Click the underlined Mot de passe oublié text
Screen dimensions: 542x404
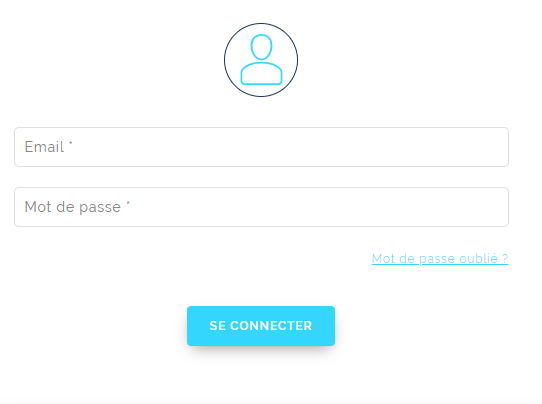click(x=440, y=259)
